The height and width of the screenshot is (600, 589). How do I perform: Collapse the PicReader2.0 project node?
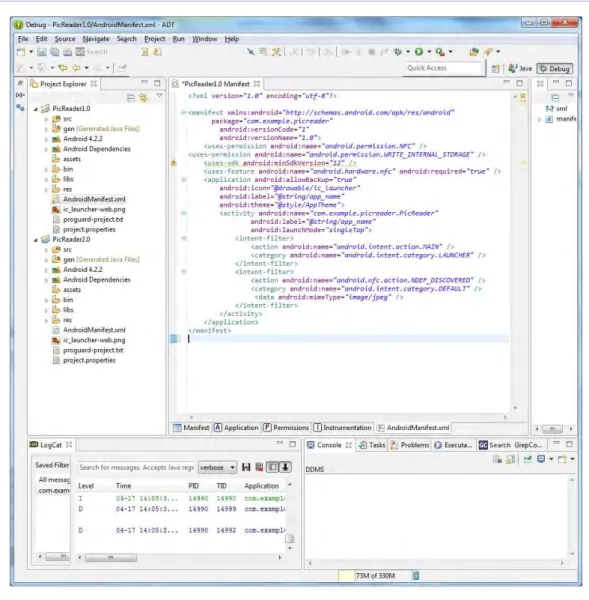36,240
